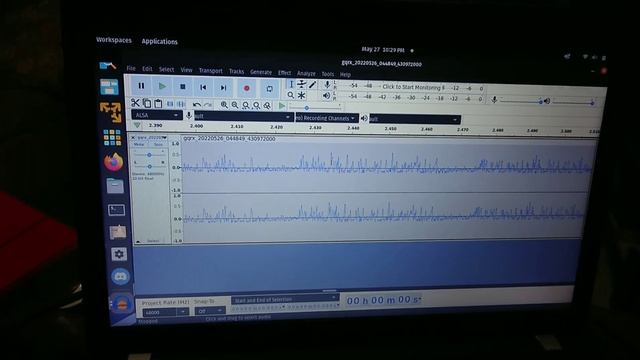
Task: Toggle Mute on the gqrx track
Action: click(139, 144)
